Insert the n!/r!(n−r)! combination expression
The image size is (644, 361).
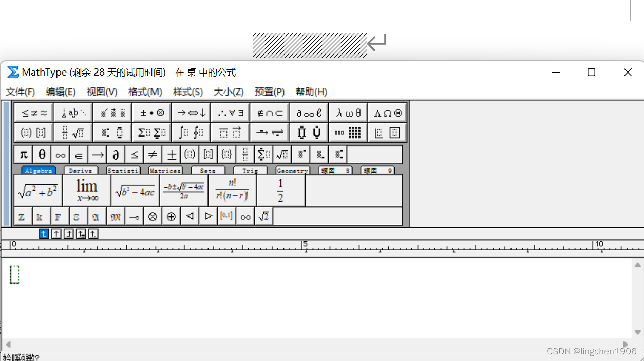pos(233,191)
